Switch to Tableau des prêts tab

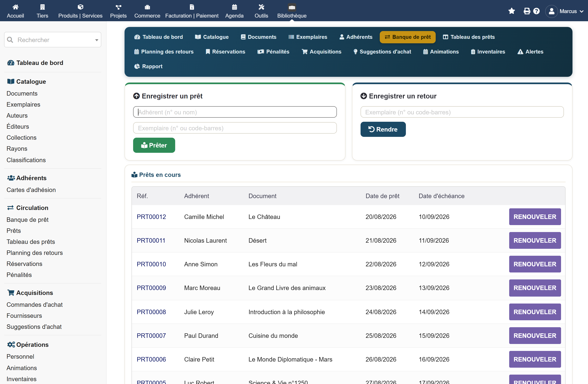coord(469,37)
